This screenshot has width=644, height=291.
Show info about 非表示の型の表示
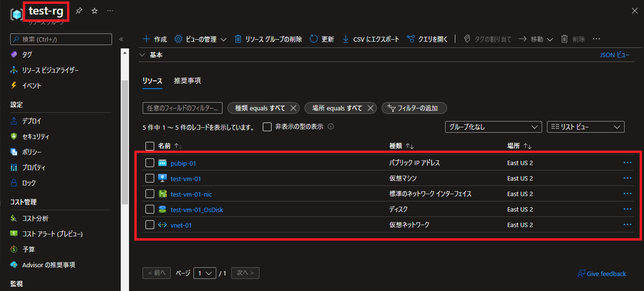[x=331, y=127]
